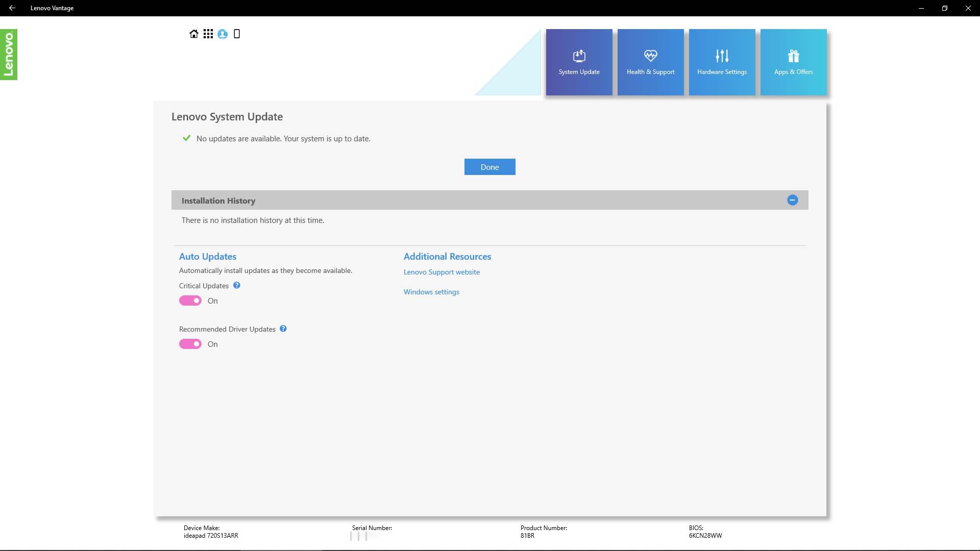Show help for Critical Updates
The image size is (980, 551).
click(237, 285)
